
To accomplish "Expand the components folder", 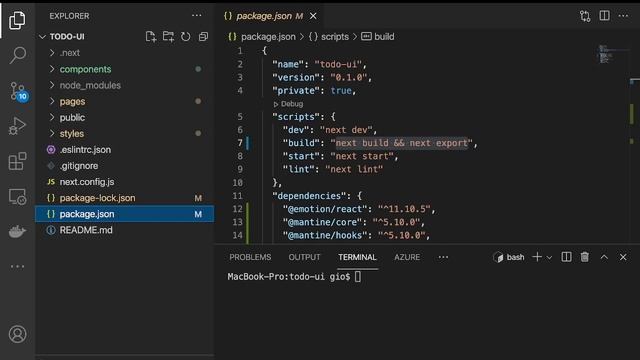I will [124, 69].
